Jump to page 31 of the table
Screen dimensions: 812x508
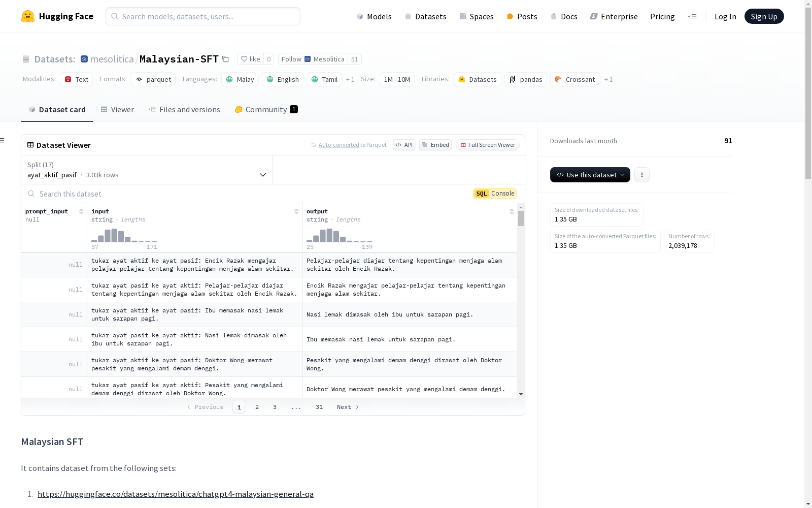pyautogui.click(x=319, y=407)
